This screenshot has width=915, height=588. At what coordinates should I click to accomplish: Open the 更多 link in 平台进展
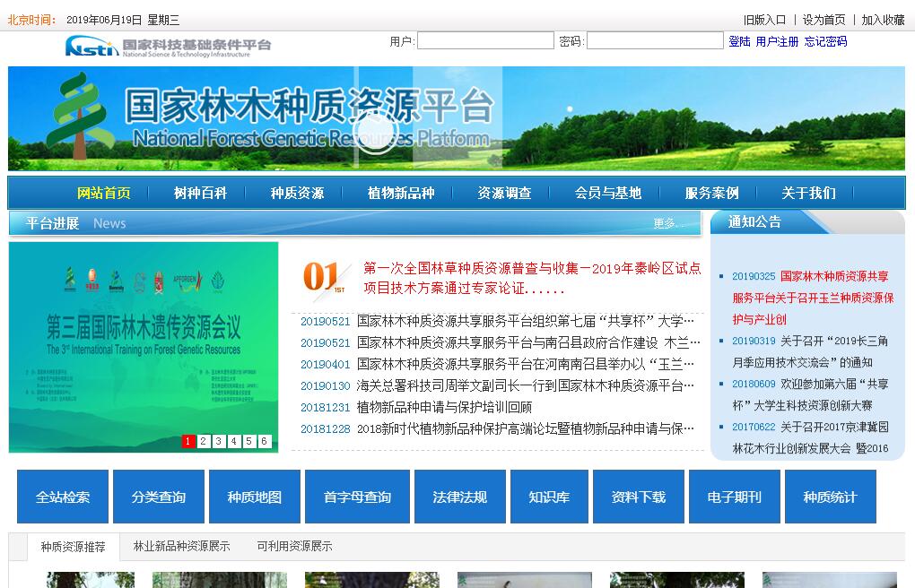point(665,223)
